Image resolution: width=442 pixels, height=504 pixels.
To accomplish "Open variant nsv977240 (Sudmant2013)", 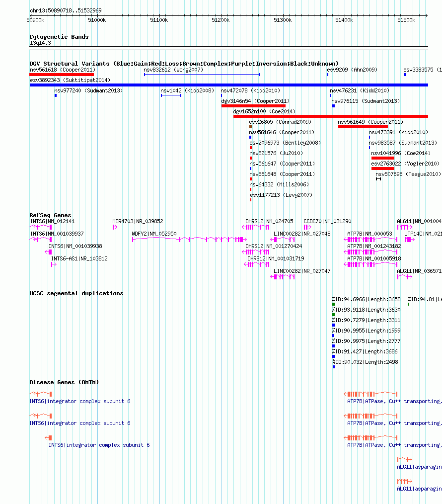I will (x=88, y=90).
